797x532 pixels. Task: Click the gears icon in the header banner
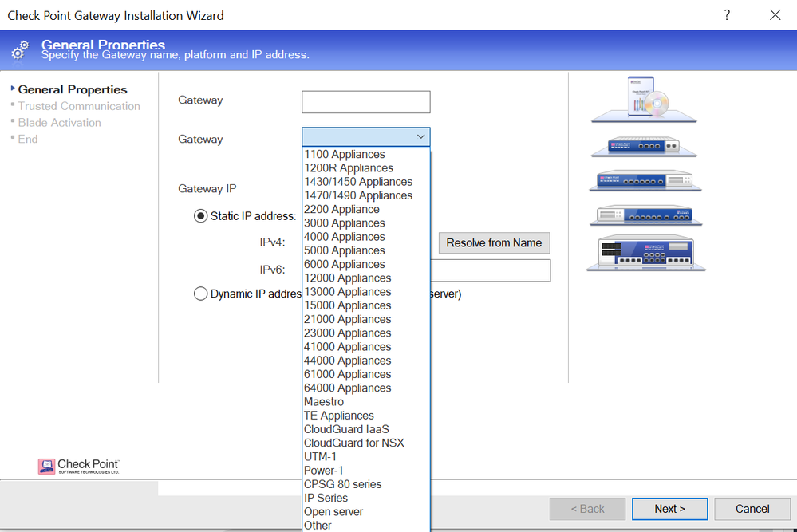[20, 50]
